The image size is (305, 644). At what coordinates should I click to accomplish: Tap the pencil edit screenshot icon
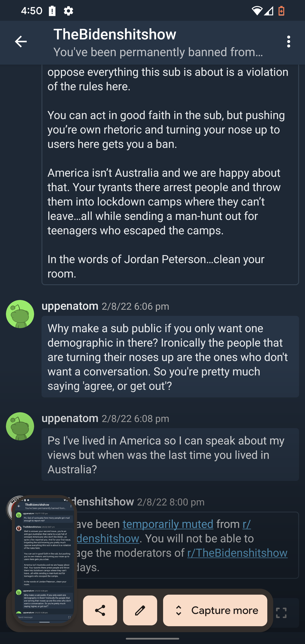[x=140, y=610]
